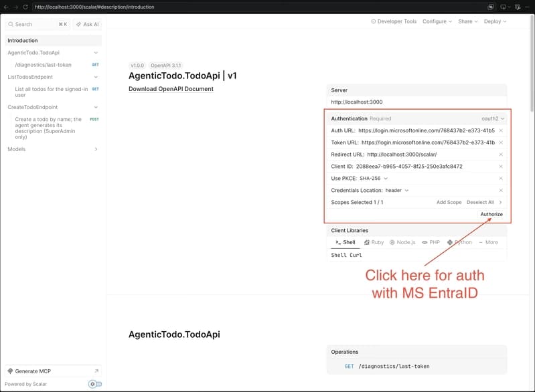
Task: Open Developer Tools
Action: 394,21
